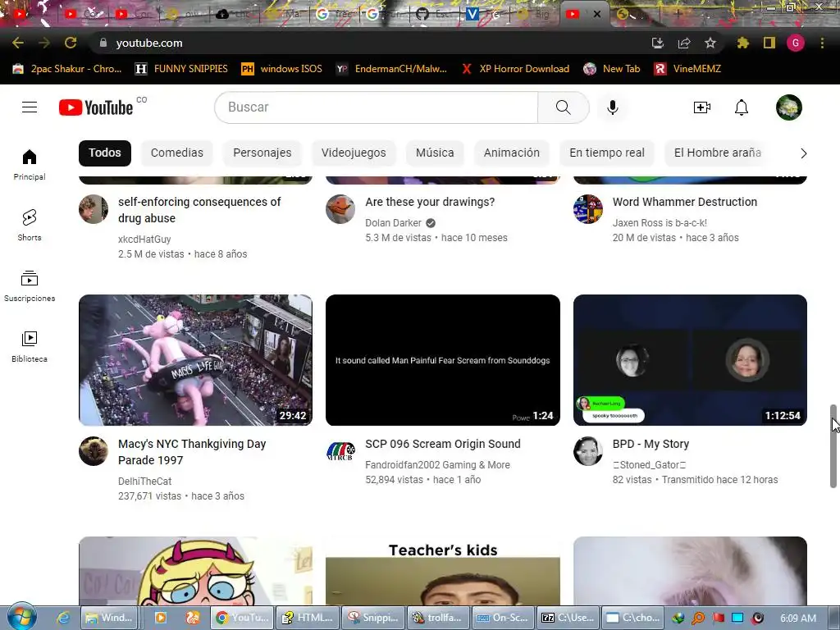840x630 pixels.
Task: Click the 6:09 AM taskbar clock
Action: point(798,619)
